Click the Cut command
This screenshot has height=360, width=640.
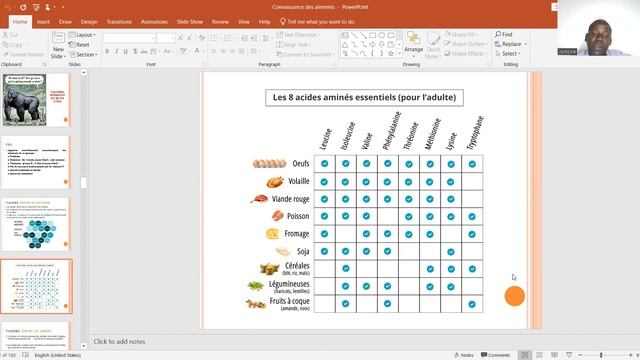coord(11,35)
